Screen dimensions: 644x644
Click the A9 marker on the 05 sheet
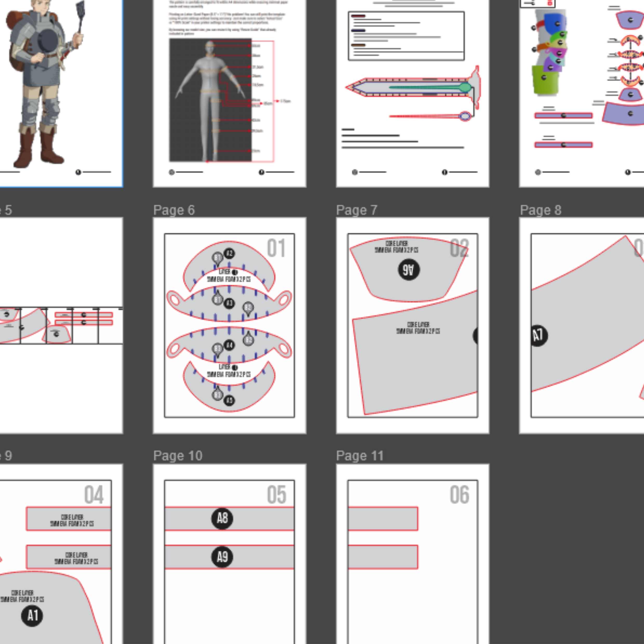tap(222, 557)
